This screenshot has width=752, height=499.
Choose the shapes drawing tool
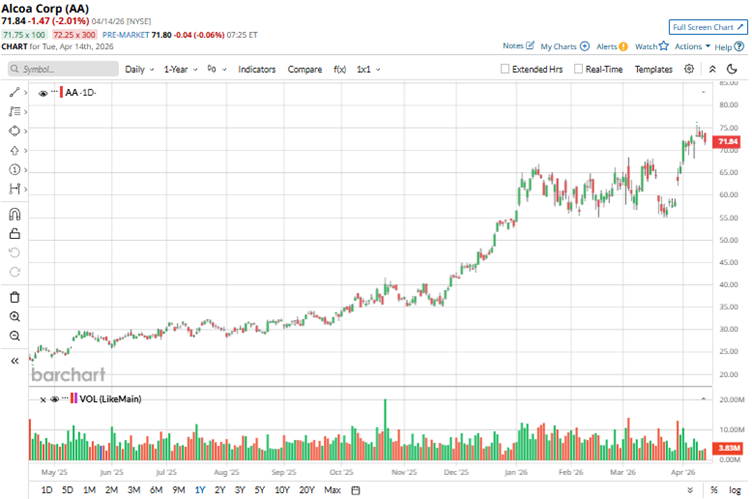click(14, 131)
